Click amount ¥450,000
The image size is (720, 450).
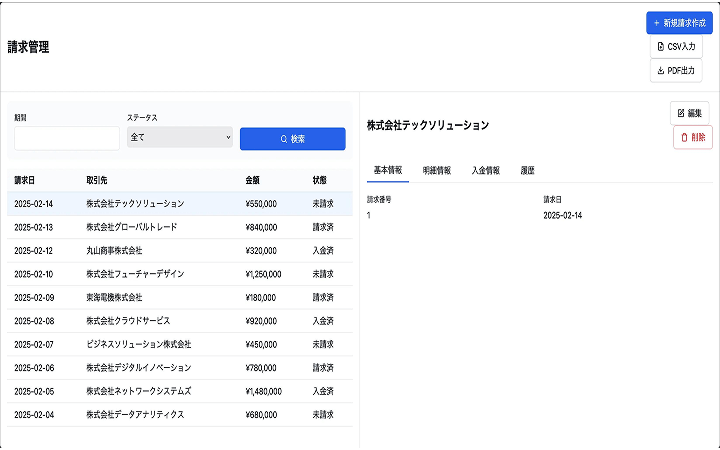pos(261,344)
